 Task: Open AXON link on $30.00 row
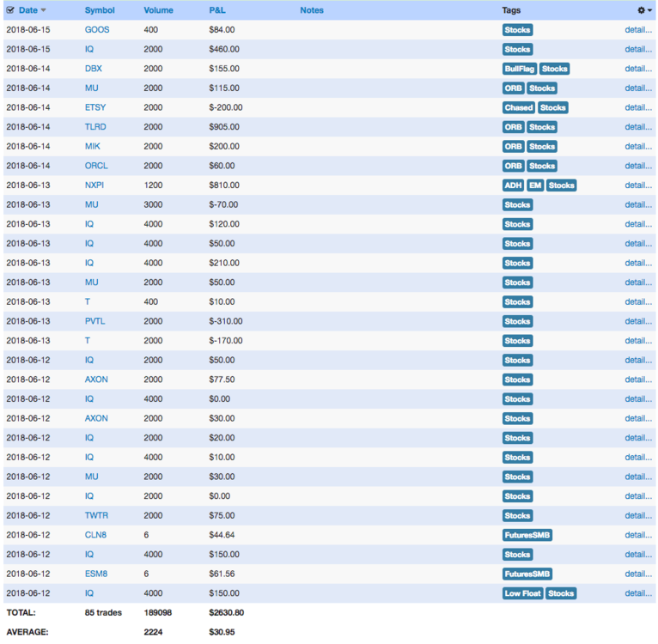click(96, 418)
